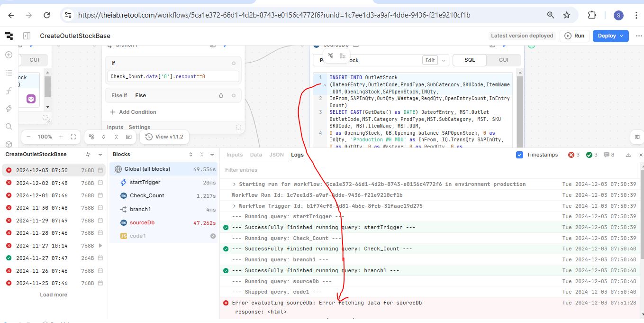Refresh the run history list

coord(88,155)
